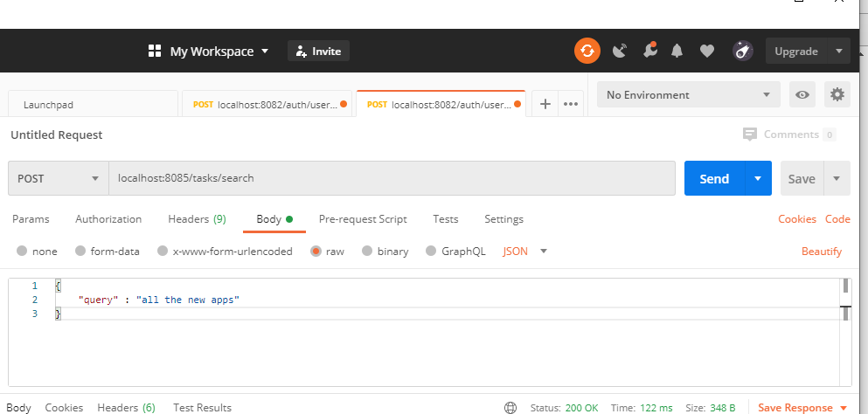Open manage environments gear icon
The height and width of the screenshot is (414, 868).
[x=837, y=94]
